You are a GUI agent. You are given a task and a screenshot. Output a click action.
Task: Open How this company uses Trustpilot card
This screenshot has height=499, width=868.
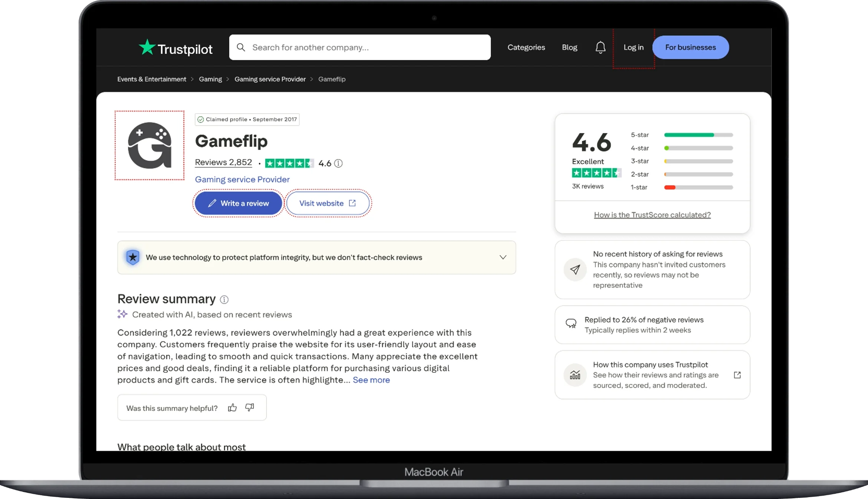tap(652, 375)
